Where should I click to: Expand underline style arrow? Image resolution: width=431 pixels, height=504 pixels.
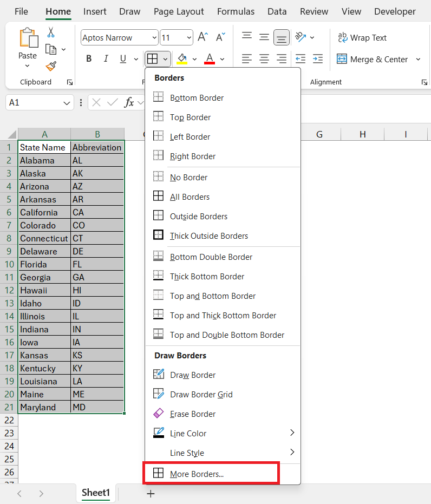point(136,59)
